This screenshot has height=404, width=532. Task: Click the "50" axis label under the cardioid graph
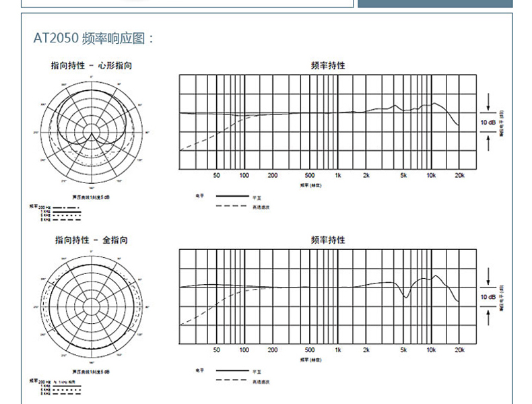(x=216, y=175)
